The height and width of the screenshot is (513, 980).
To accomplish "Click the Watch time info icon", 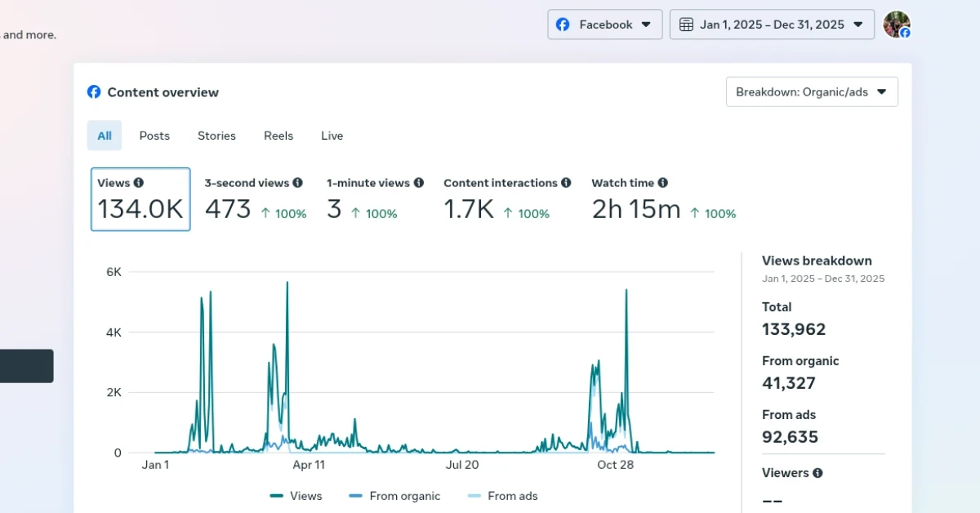I will pyautogui.click(x=662, y=183).
